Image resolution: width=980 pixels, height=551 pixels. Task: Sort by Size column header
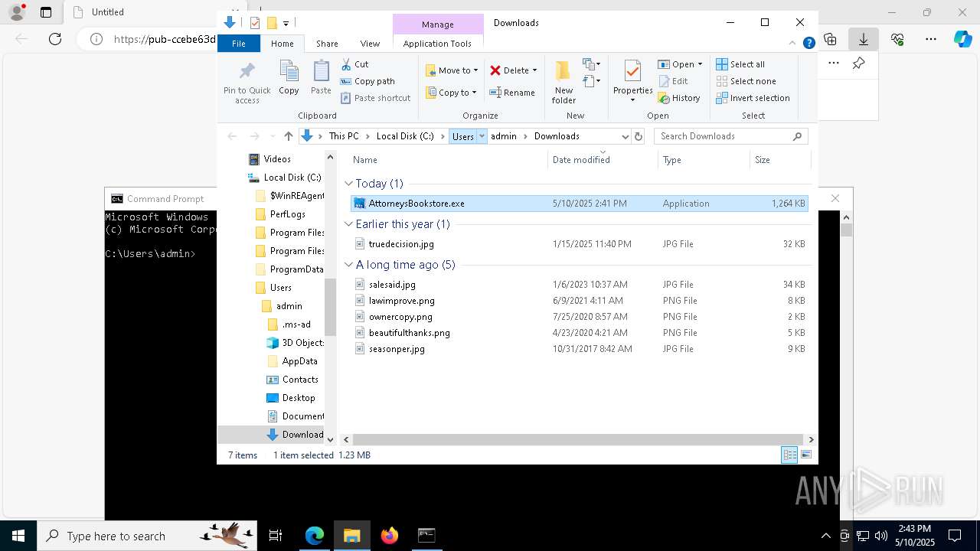(x=779, y=160)
